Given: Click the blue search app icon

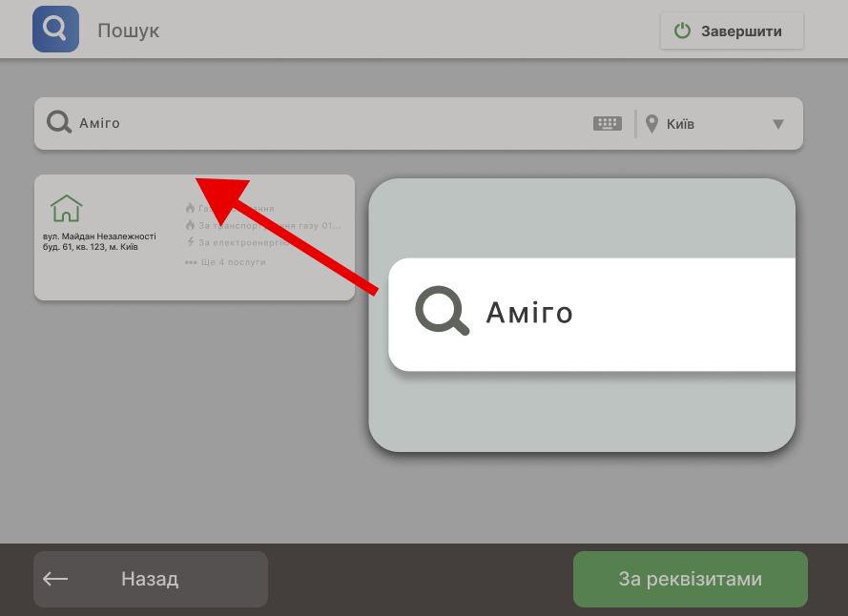Looking at the screenshot, I should pos(55,30).
